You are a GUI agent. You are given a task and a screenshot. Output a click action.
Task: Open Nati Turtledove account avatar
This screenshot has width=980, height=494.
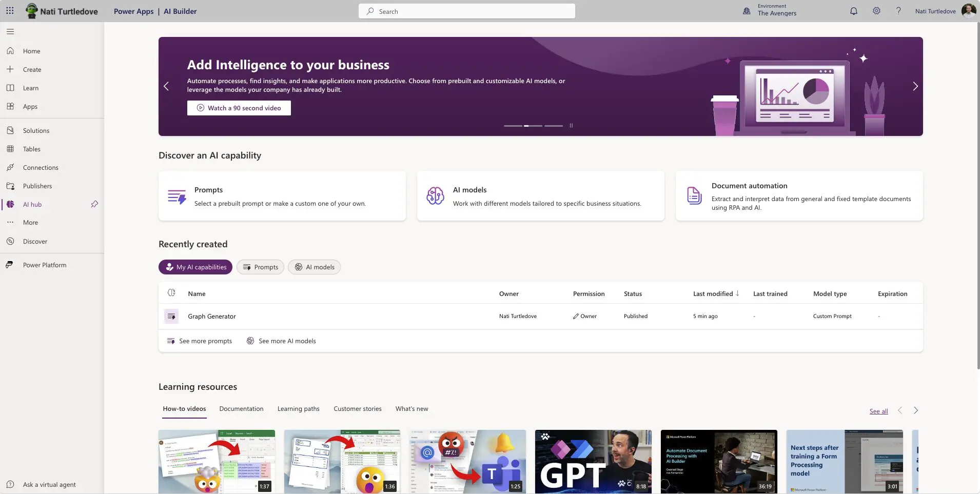coord(969,11)
